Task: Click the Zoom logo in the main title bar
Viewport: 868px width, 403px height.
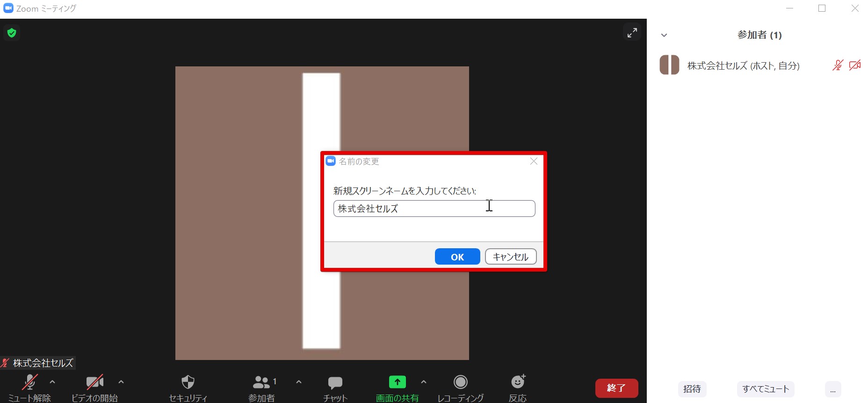Action: coord(8,8)
